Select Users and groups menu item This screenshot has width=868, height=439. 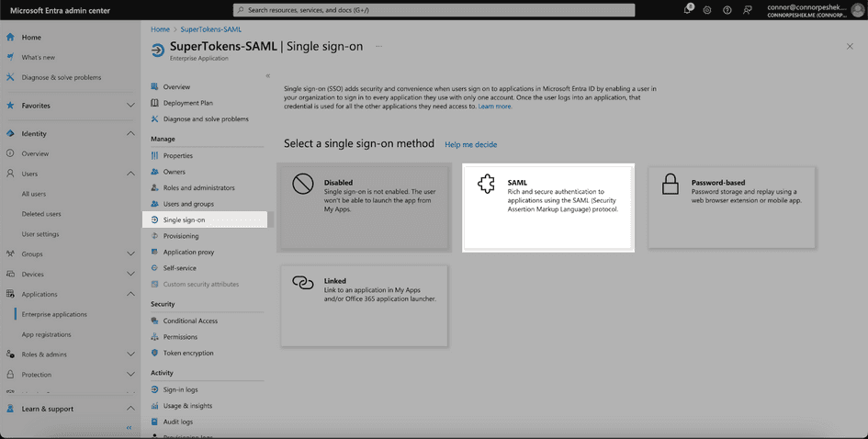tap(188, 204)
